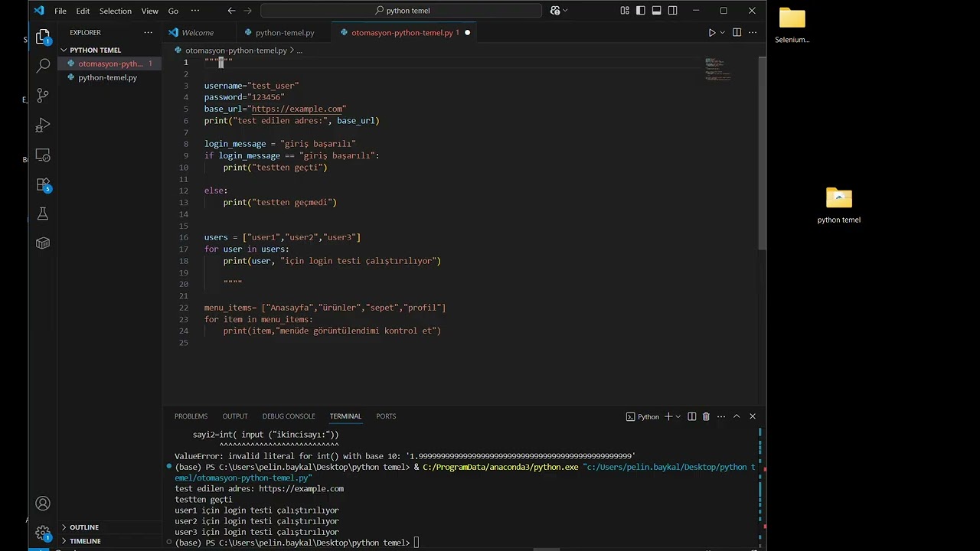Click the editor vertical scrollbar
The width and height of the screenshot is (980, 551).
pos(762,152)
